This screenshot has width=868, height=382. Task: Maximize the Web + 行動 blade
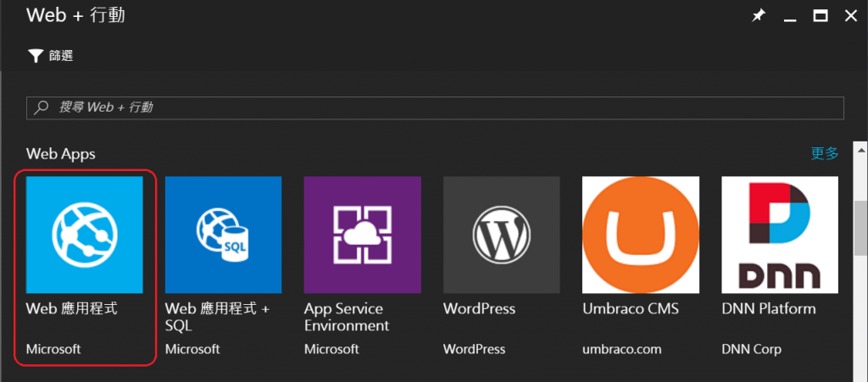821,16
